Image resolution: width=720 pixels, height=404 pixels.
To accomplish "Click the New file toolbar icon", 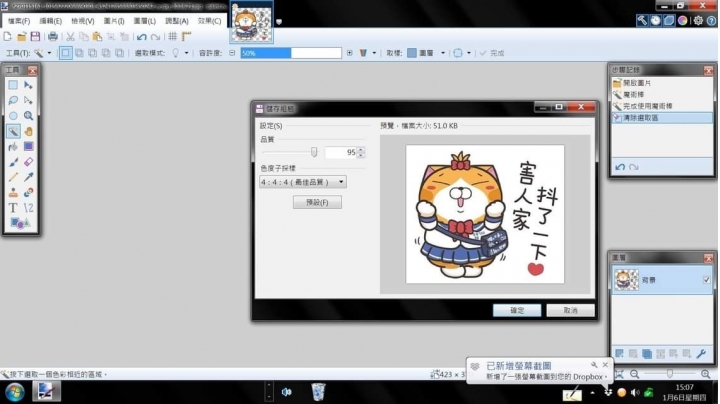I will [8, 36].
